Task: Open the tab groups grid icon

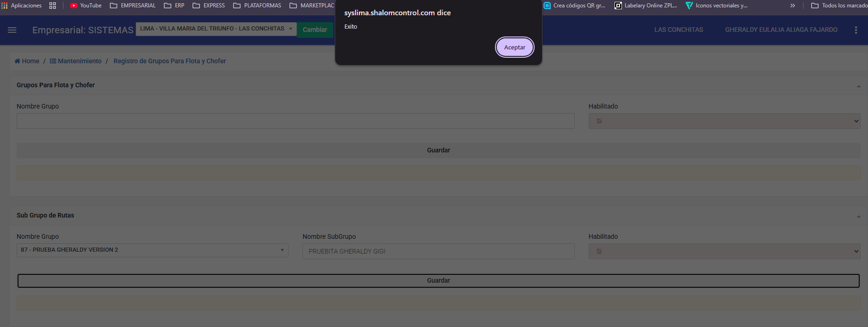Action: tap(53, 6)
